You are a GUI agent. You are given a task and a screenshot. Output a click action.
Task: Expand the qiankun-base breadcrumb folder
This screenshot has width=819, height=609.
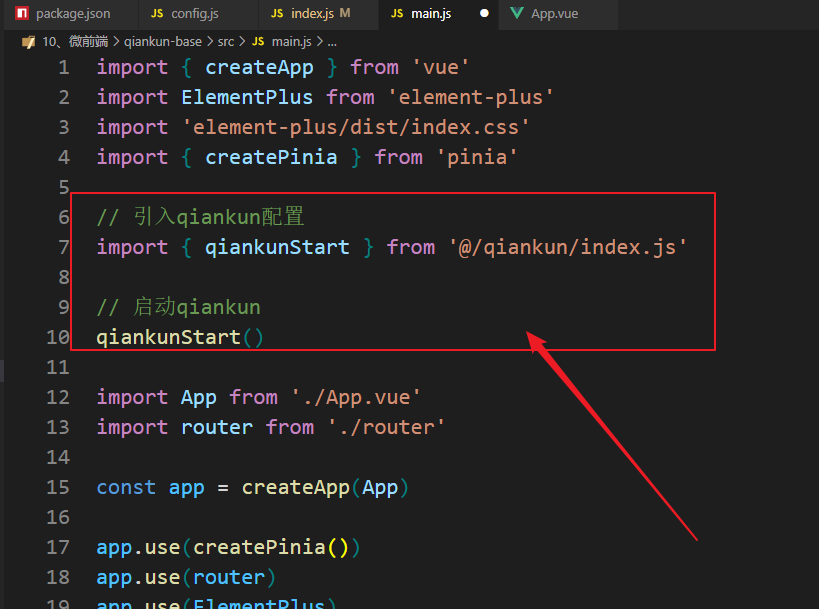(163, 42)
